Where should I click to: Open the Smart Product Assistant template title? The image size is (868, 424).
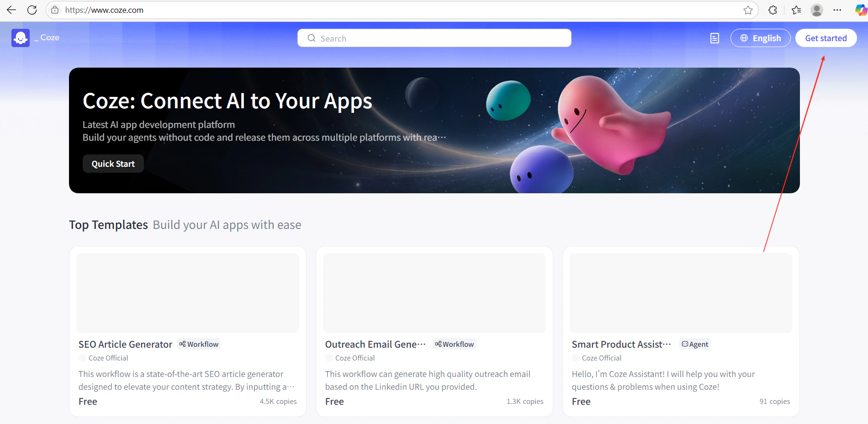[x=621, y=344]
